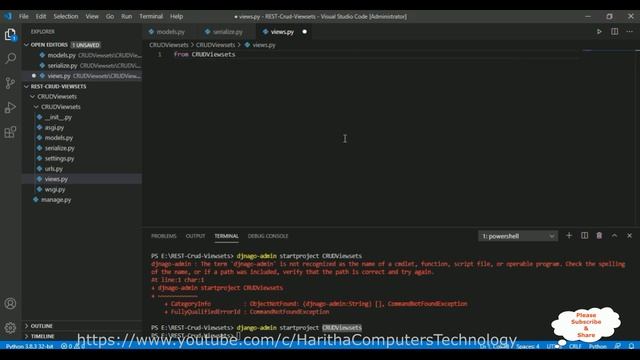Click the VS Code logo icon
Screen dimensions: 640x360
tap(8, 16)
